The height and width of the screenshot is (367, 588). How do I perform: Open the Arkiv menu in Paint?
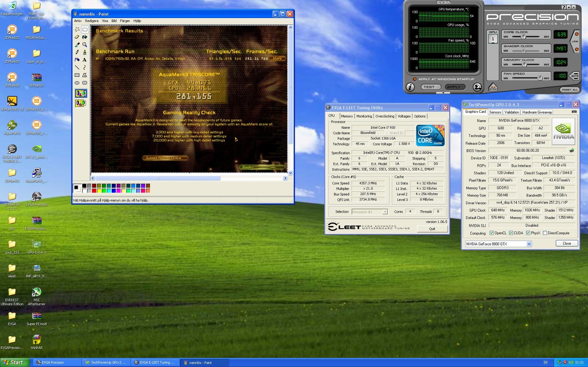[x=78, y=21]
